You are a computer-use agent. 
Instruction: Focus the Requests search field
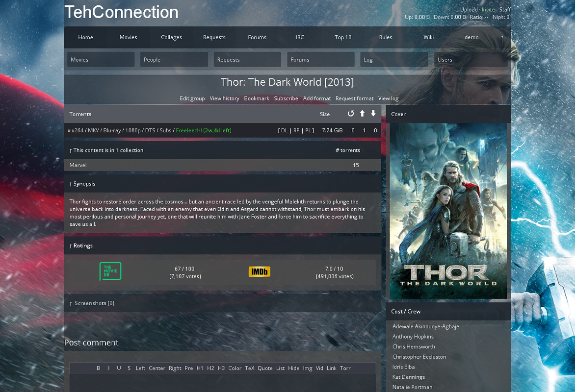[248, 59]
